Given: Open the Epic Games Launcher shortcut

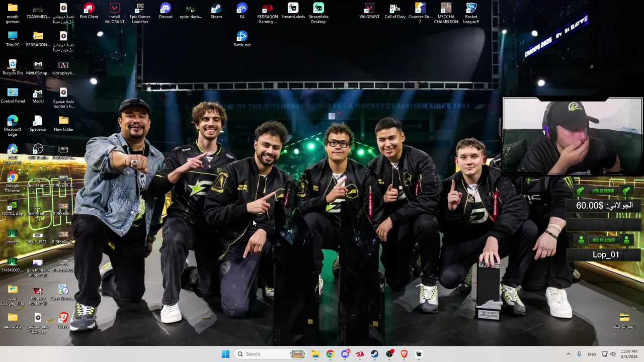Looking at the screenshot, I should [x=140, y=14].
